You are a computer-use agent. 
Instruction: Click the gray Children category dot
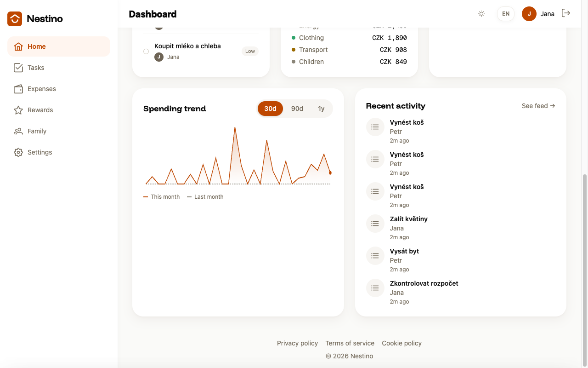click(x=294, y=62)
